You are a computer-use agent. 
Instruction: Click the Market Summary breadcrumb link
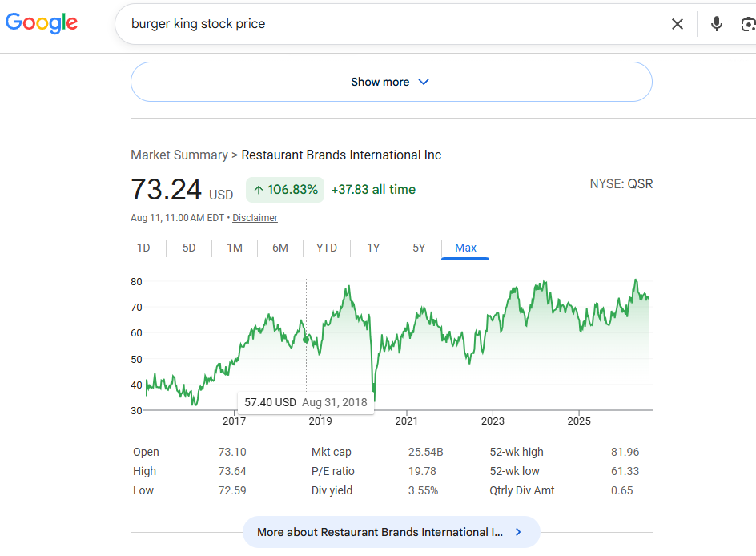[x=179, y=155]
